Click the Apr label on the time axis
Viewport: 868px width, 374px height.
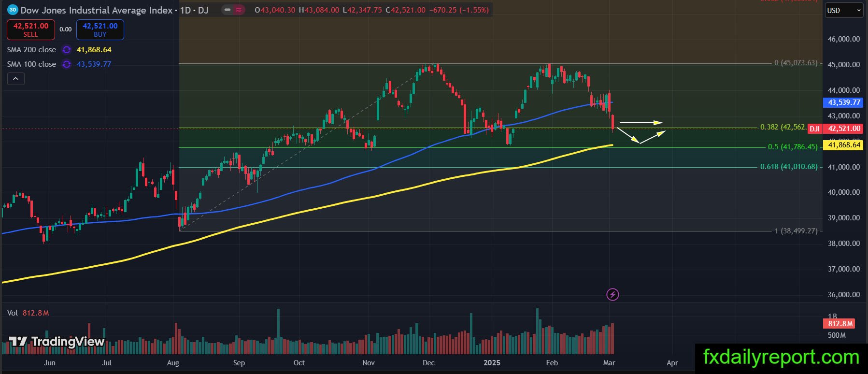pos(672,363)
